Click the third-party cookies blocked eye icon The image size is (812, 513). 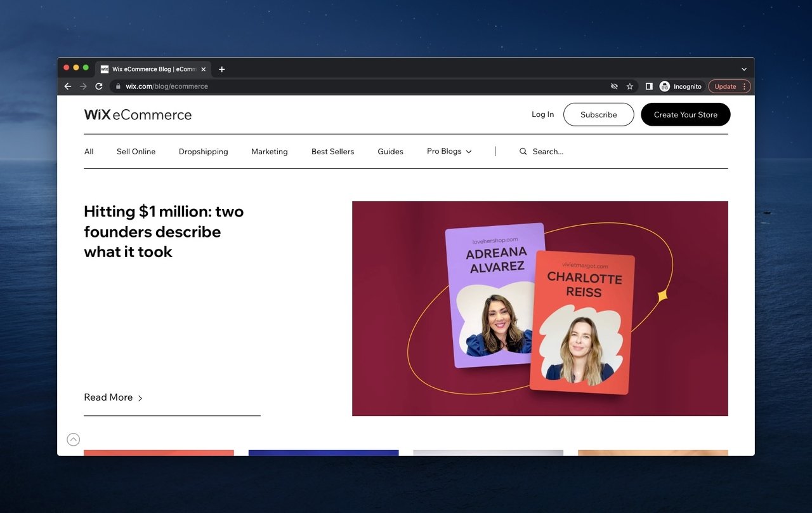click(614, 86)
